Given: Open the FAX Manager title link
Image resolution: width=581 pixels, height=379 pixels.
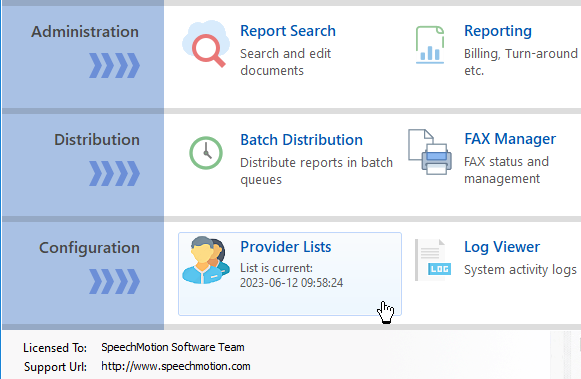Looking at the screenshot, I should click(x=510, y=139).
